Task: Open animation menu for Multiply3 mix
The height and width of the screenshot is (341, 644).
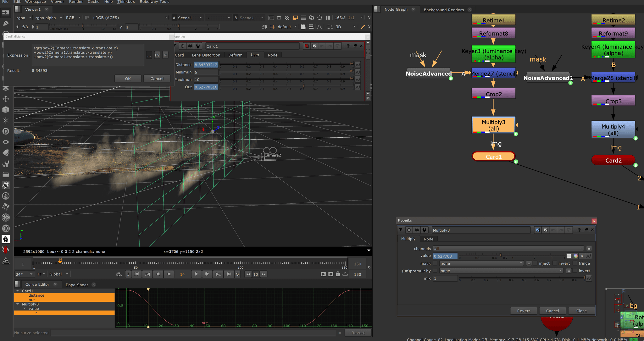Action: pyautogui.click(x=589, y=278)
